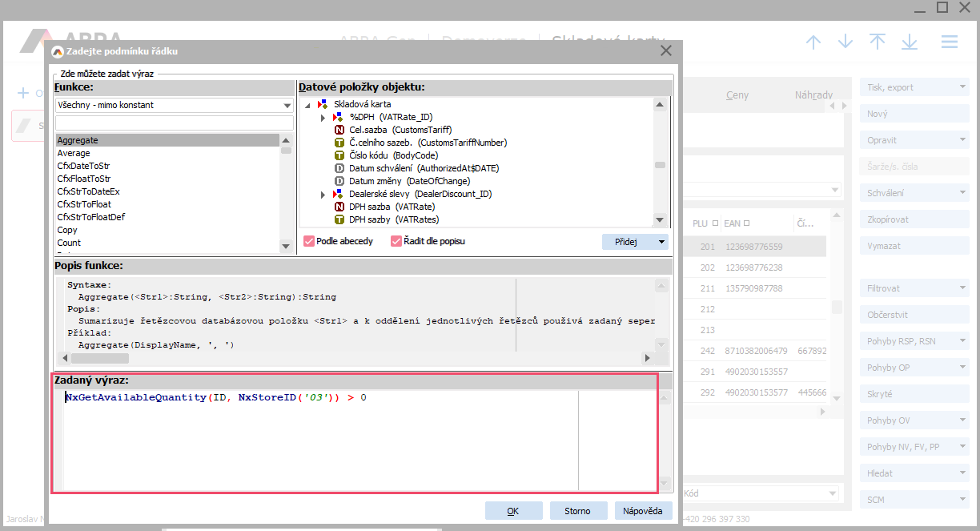The width and height of the screenshot is (980, 531).
Task: Click the Skladová karta object icon
Action: click(x=323, y=104)
